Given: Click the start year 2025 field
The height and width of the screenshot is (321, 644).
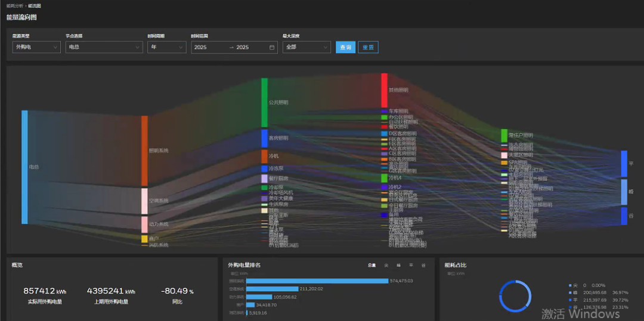Looking at the screenshot, I should tap(201, 47).
